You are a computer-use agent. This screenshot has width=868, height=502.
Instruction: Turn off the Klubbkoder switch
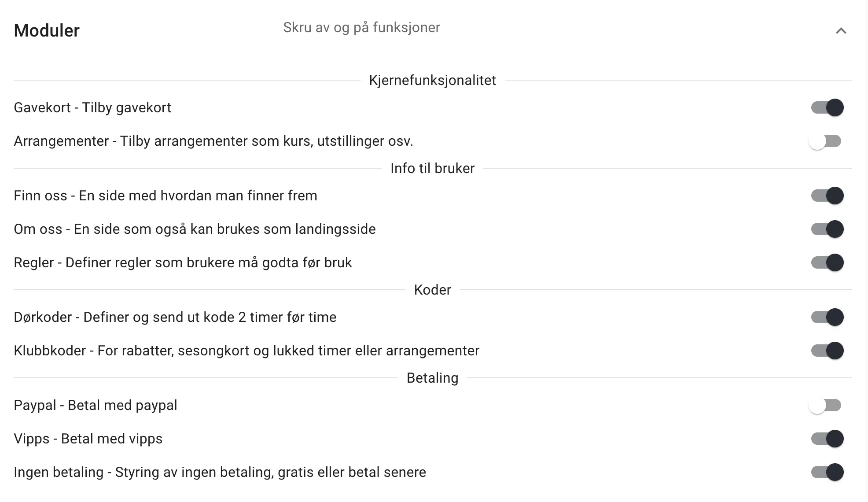[x=826, y=351]
